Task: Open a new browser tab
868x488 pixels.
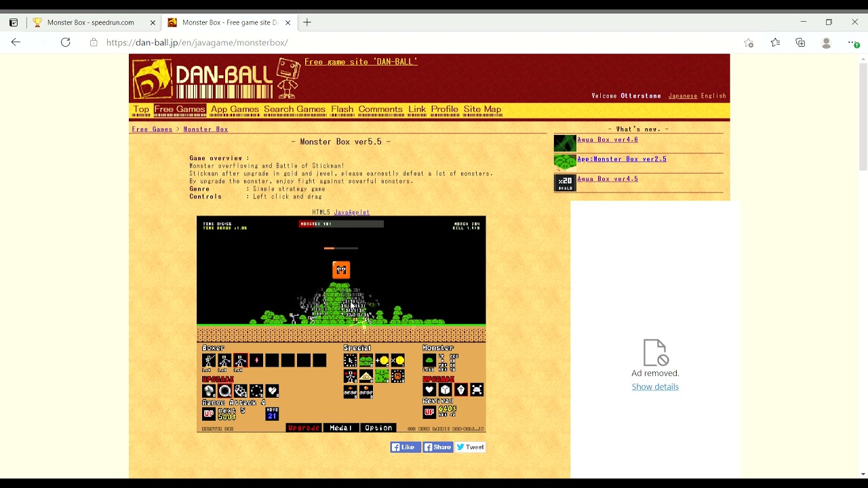Action: 307,22
